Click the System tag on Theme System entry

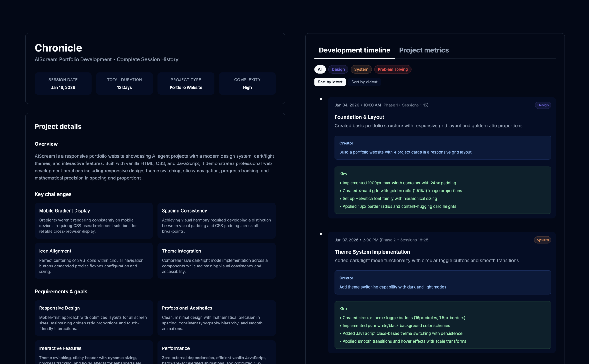542,240
